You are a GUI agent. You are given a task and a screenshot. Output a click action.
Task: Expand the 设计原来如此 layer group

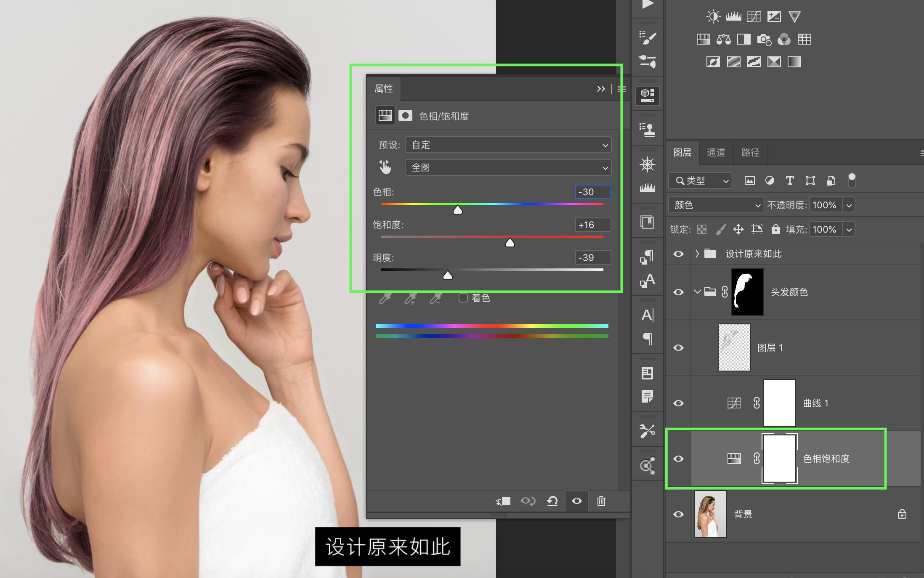click(x=697, y=254)
